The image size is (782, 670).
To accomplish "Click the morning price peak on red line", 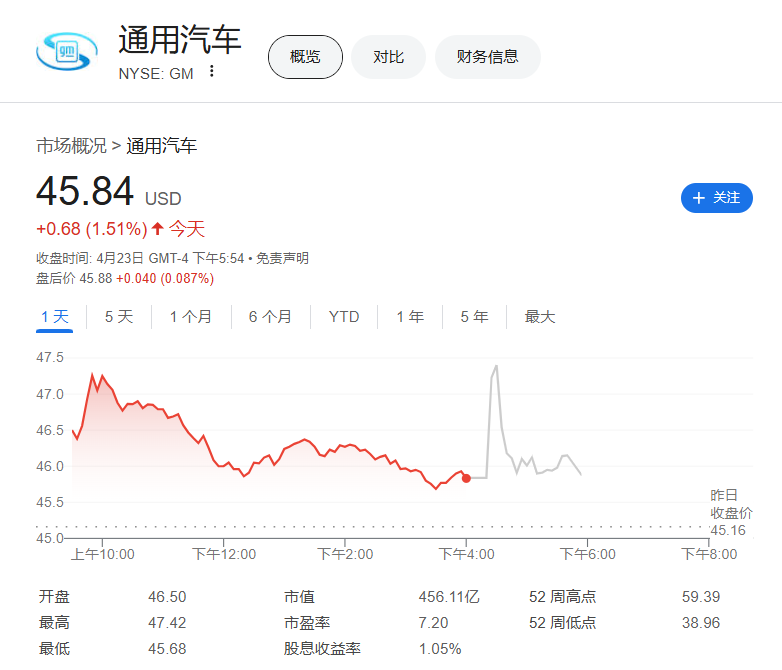I will 92,374.
